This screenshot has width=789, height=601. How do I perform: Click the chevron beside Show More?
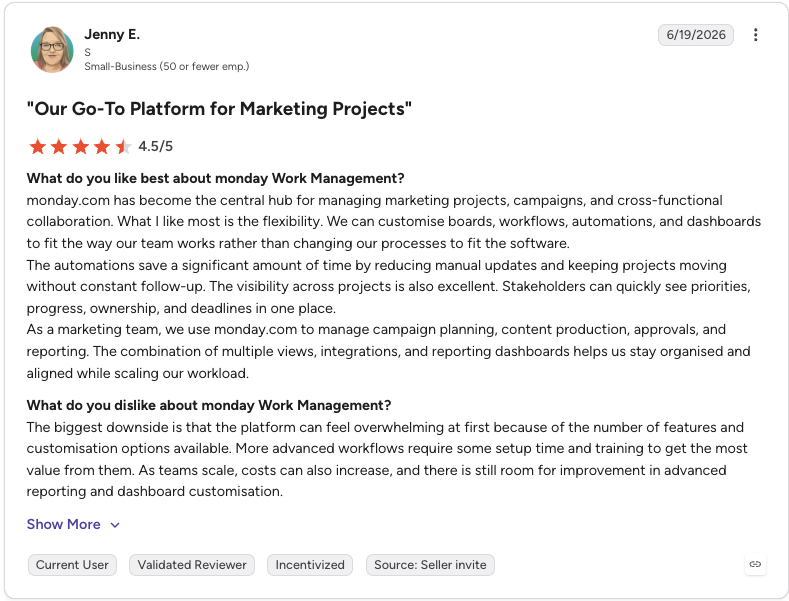coord(115,525)
